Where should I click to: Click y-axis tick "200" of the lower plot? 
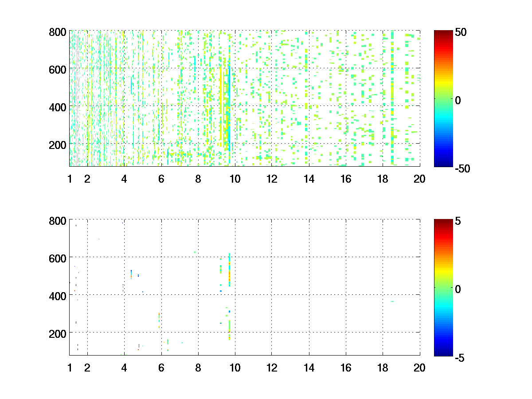tap(58, 332)
